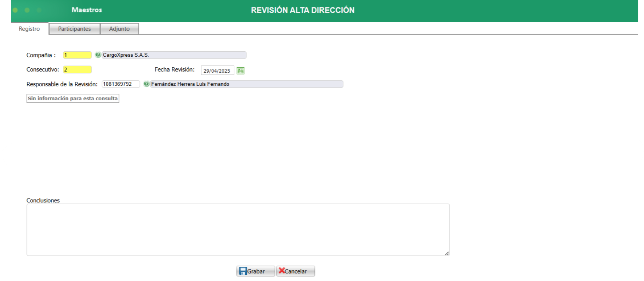
Task: Click inside the Conclusiones text area
Action: click(x=238, y=230)
